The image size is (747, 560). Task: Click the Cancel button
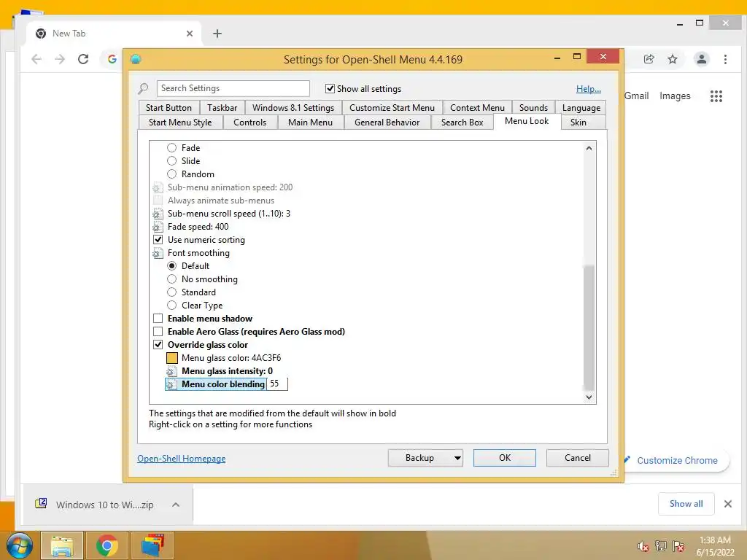578,458
